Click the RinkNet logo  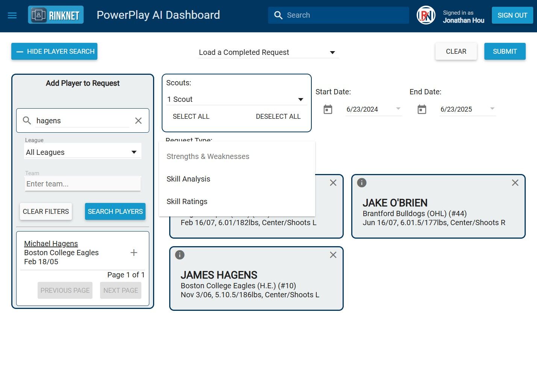tap(56, 15)
